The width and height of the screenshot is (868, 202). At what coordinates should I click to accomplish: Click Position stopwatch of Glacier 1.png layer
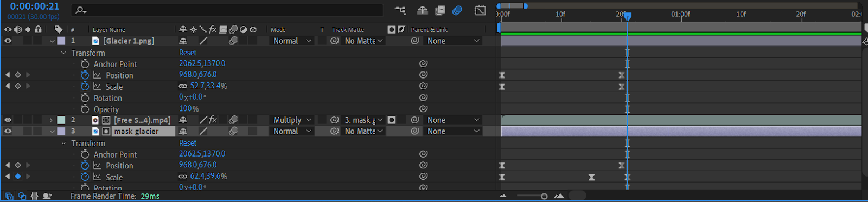click(85, 75)
